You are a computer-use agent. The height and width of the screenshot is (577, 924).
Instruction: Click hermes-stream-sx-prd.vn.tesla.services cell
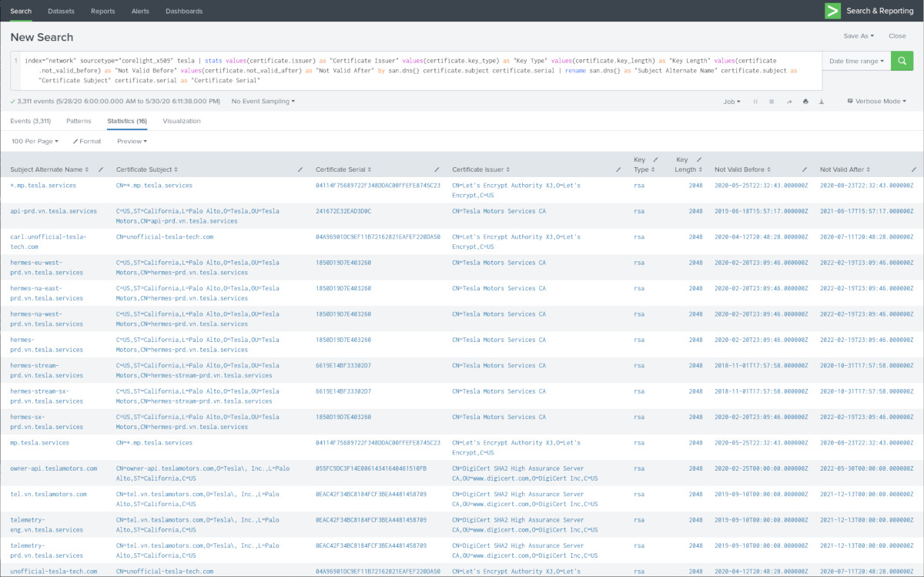47,396
